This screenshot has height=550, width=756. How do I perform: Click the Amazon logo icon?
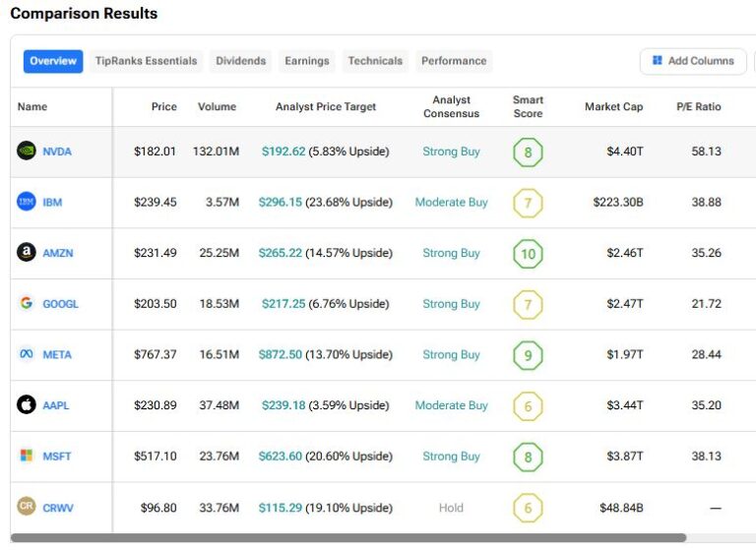pos(27,253)
